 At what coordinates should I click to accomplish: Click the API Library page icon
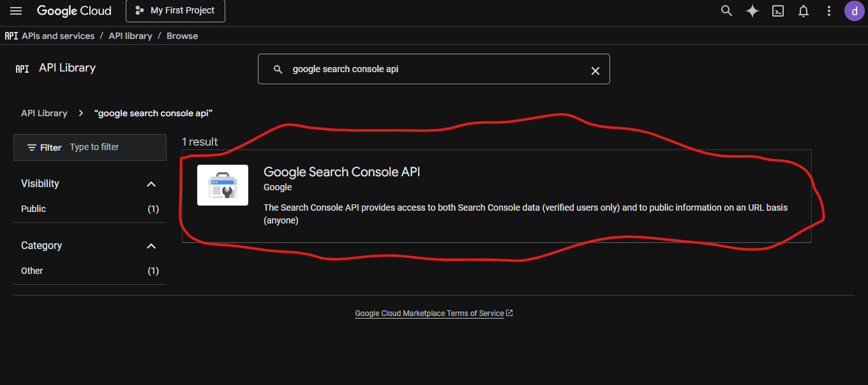(x=22, y=68)
